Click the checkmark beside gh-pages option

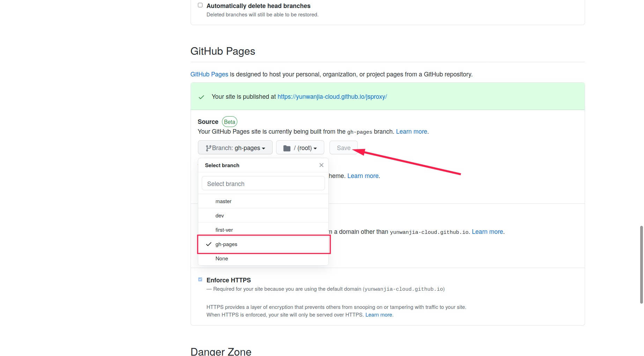pyautogui.click(x=208, y=244)
